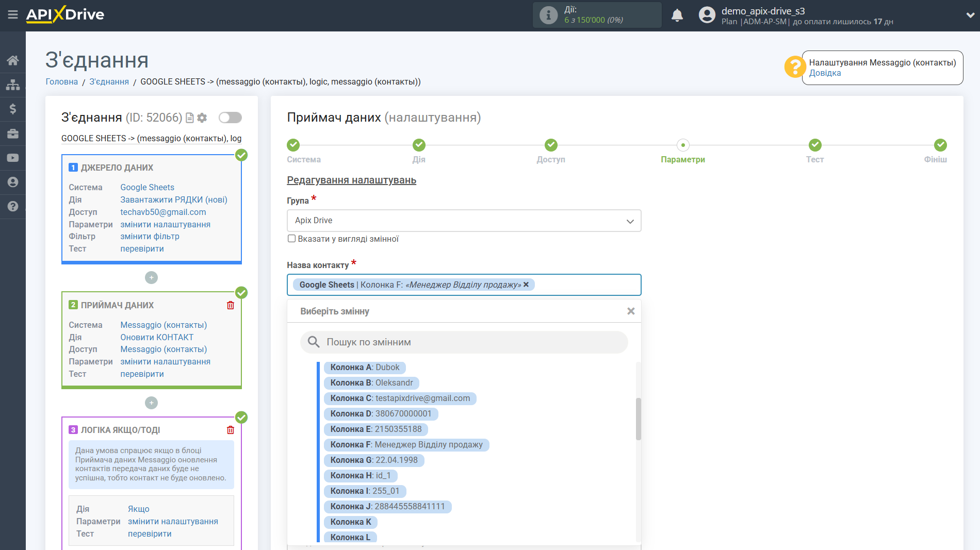The height and width of the screenshot is (550, 980).
Task: Remove the Колонка F tag from contact name
Action: 526,285
